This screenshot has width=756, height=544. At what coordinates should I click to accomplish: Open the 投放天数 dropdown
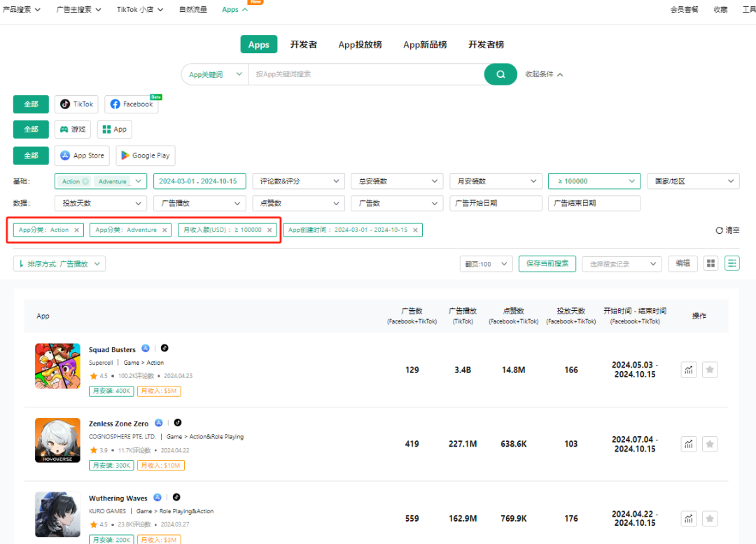[x=101, y=204]
